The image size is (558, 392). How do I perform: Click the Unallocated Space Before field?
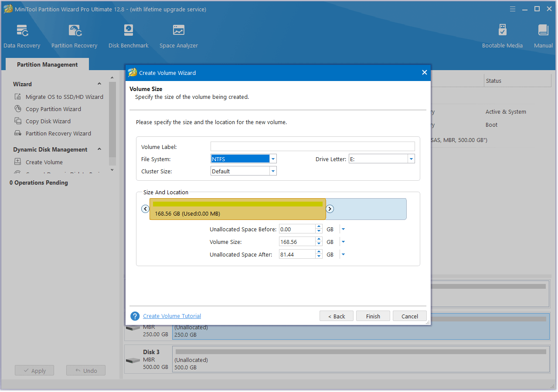[297, 229]
